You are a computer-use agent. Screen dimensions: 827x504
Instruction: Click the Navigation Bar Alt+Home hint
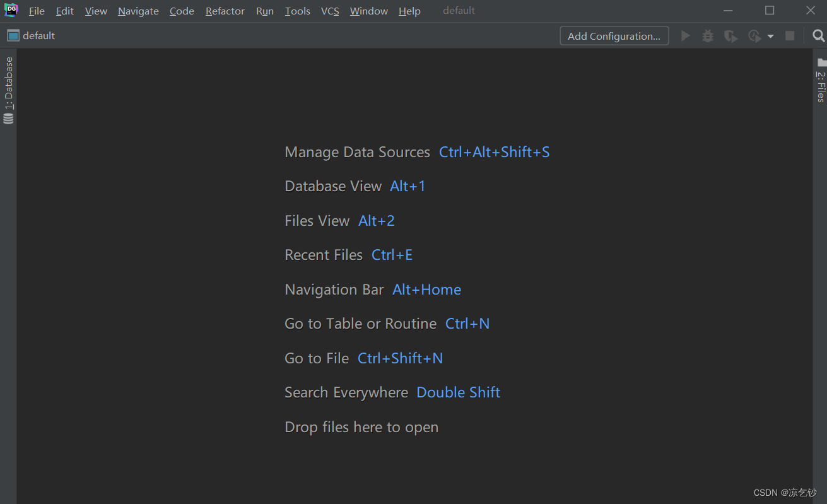373,290
